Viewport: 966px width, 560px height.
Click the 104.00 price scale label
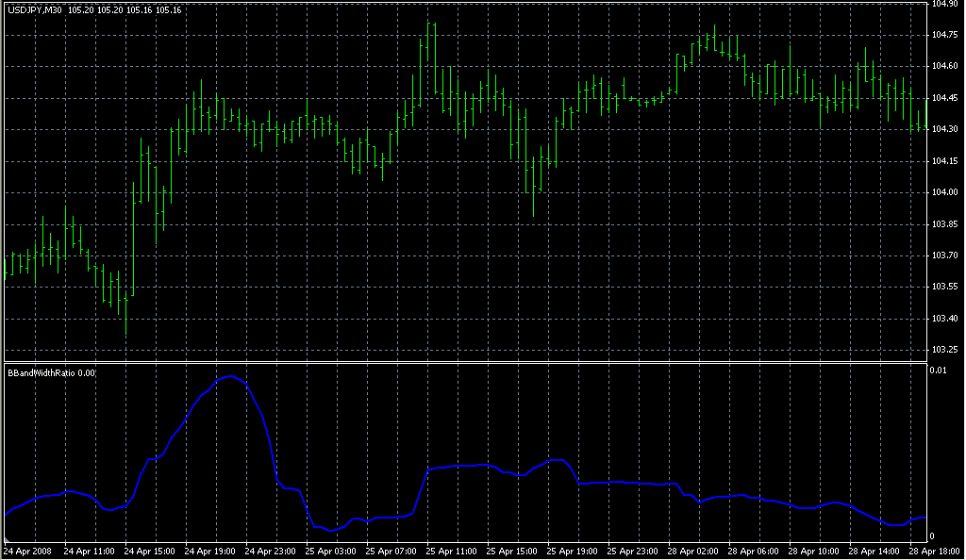pos(944,192)
